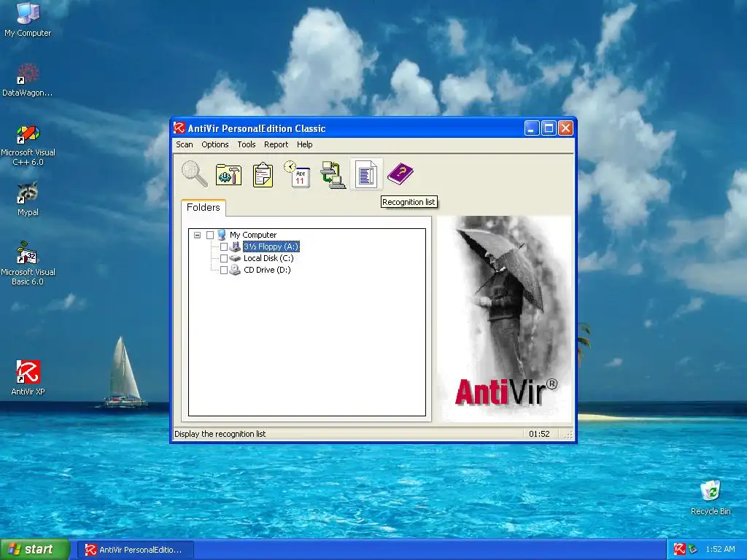Click the My Computer icon in folder tree
Viewport: 747px width, 560px height.
[x=222, y=235]
